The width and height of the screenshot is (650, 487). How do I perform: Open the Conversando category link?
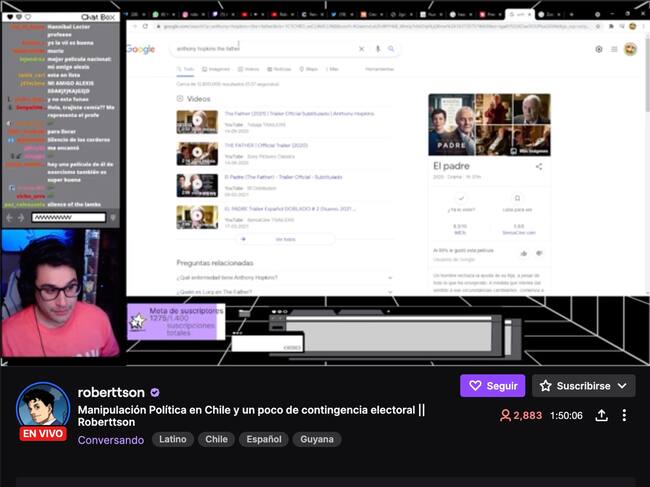tap(111, 440)
